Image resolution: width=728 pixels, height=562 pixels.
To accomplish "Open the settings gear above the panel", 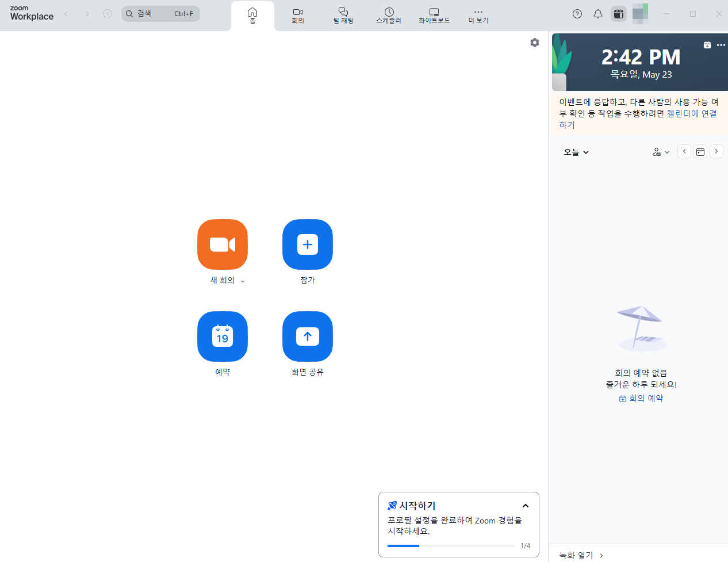I will (534, 42).
